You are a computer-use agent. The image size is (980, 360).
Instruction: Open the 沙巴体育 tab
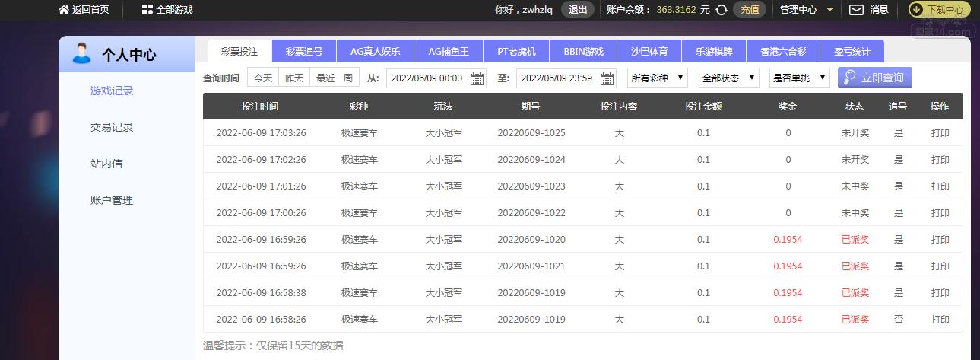point(649,52)
